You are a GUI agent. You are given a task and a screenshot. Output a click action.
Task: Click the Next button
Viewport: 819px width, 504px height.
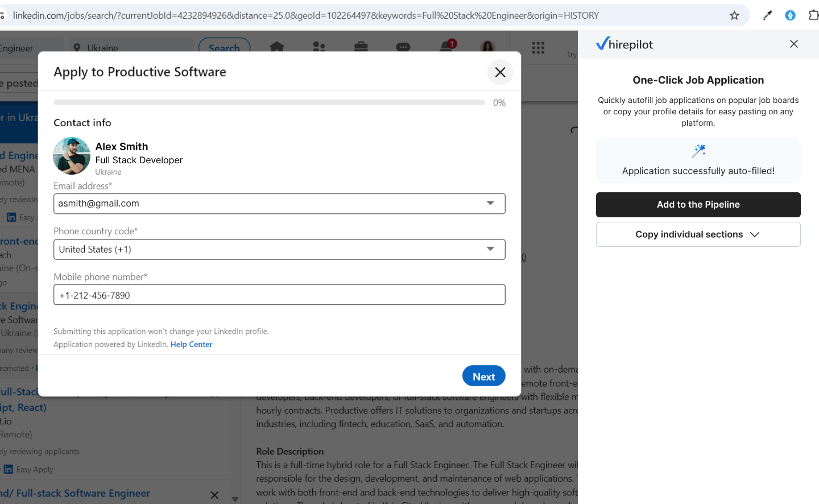(483, 376)
